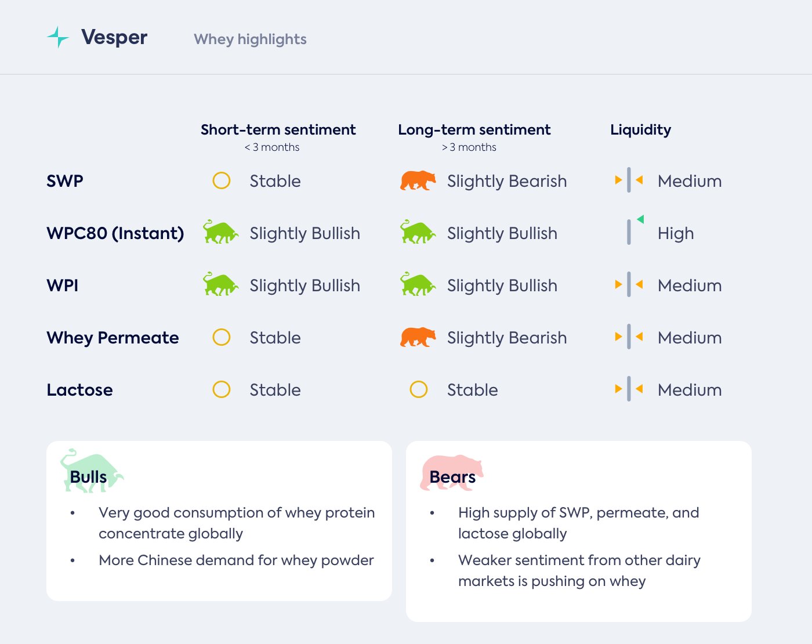The height and width of the screenshot is (644, 812).
Task: Click SWP Medium liquidity indicator icon
Action: pyautogui.click(x=629, y=180)
